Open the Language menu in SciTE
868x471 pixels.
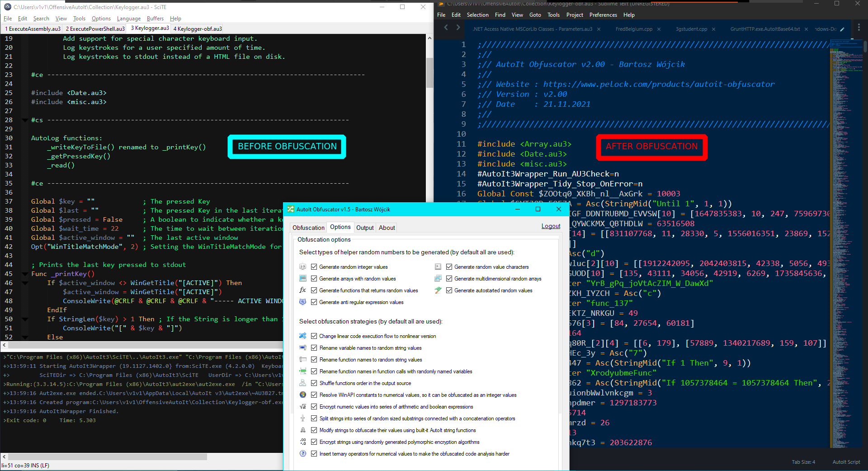point(129,19)
